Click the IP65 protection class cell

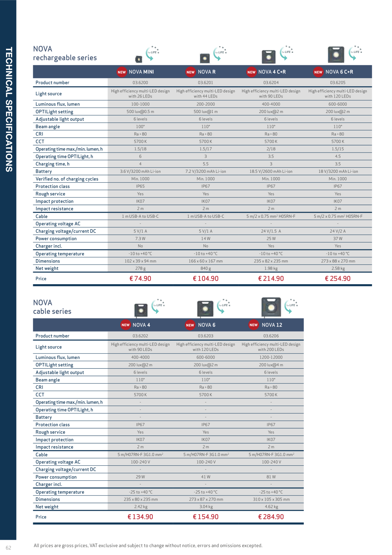coord(140,186)
